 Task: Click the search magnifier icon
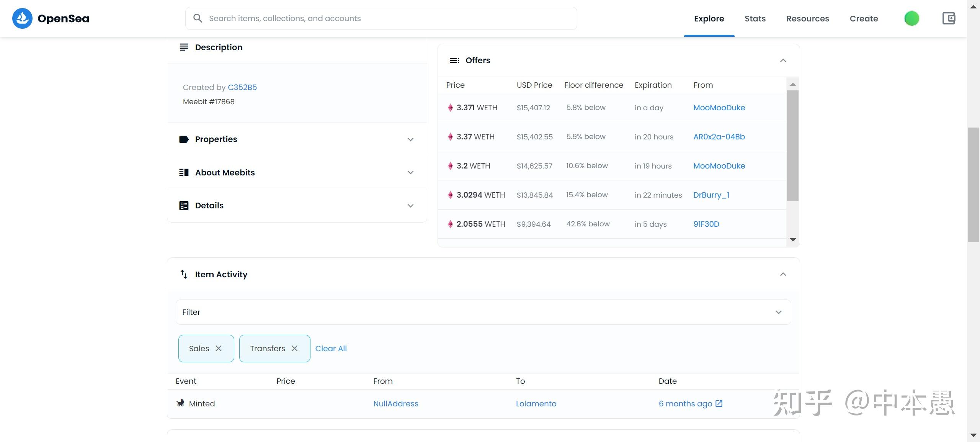[x=198, y=18]
